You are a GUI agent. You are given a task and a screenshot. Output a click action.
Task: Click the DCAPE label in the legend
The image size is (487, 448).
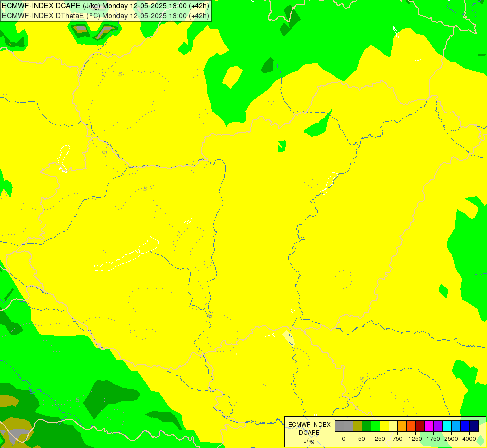coord(309,433)
